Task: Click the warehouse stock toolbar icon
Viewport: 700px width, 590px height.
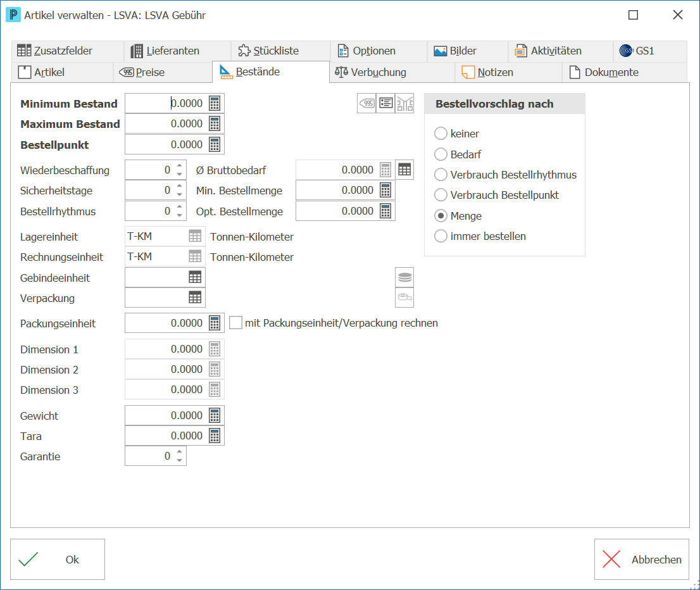Action: (404, 104)
